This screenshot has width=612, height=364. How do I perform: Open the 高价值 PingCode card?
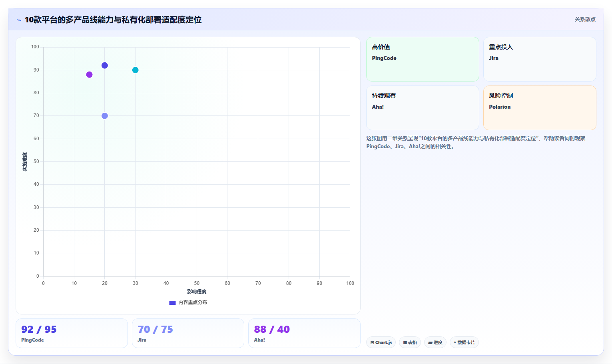click(423, 59)
